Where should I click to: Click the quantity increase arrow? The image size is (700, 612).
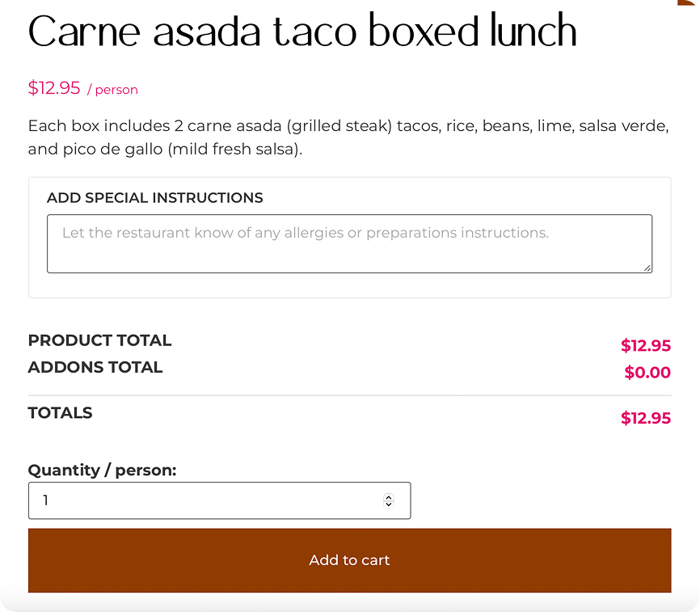(x=388, y=497)
